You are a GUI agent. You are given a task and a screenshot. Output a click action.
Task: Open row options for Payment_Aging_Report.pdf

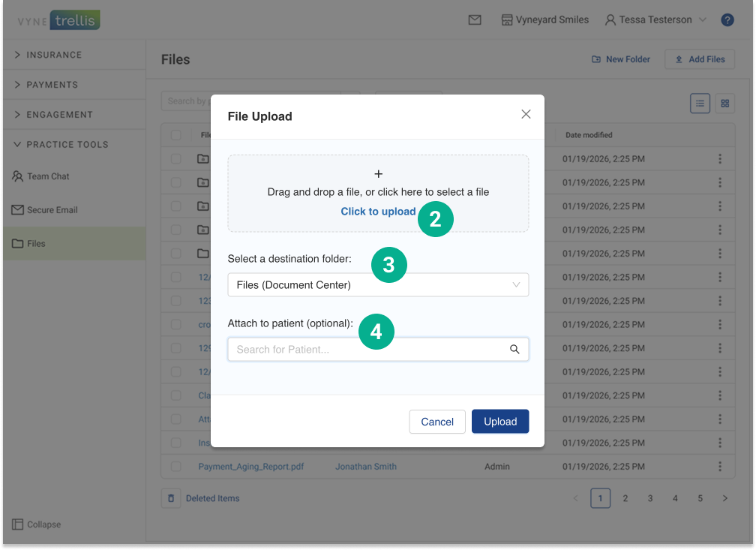click(x=720, y=467)
